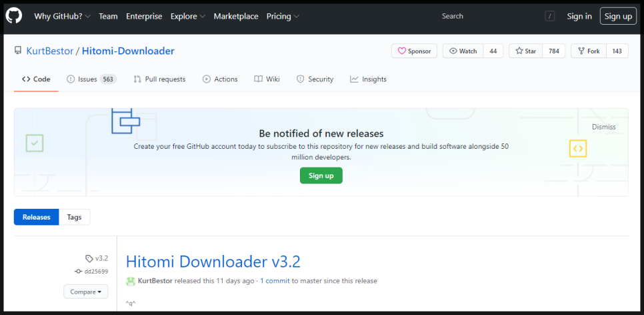
Task: View the 784 stargazers count
Action: pos(553,51)
